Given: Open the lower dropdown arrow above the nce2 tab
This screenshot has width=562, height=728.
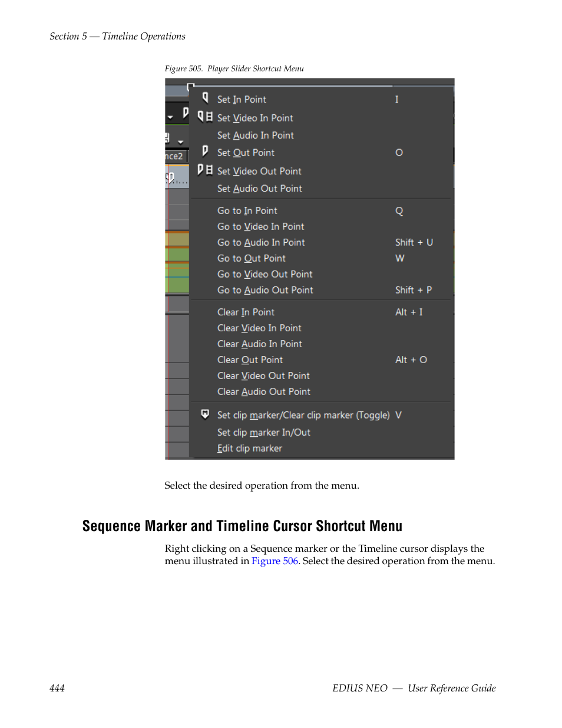Looking at the screenshot, I should [x=180, y=141].
